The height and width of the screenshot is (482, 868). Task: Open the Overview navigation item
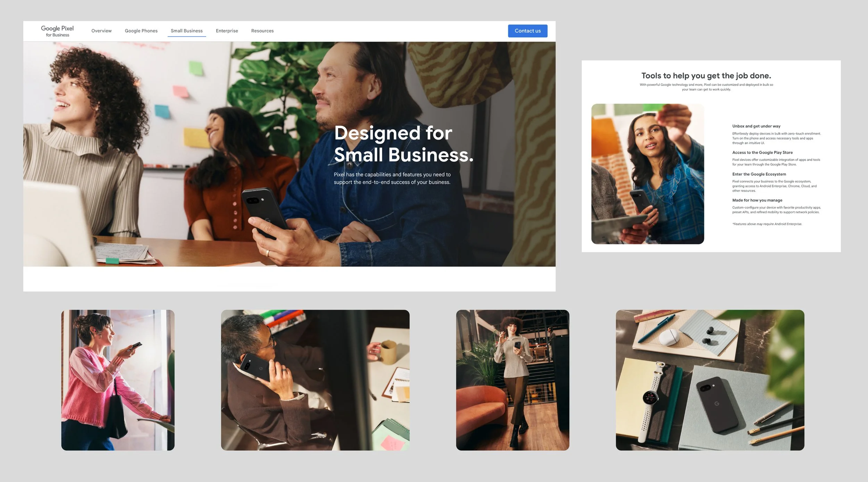point(101,31)
